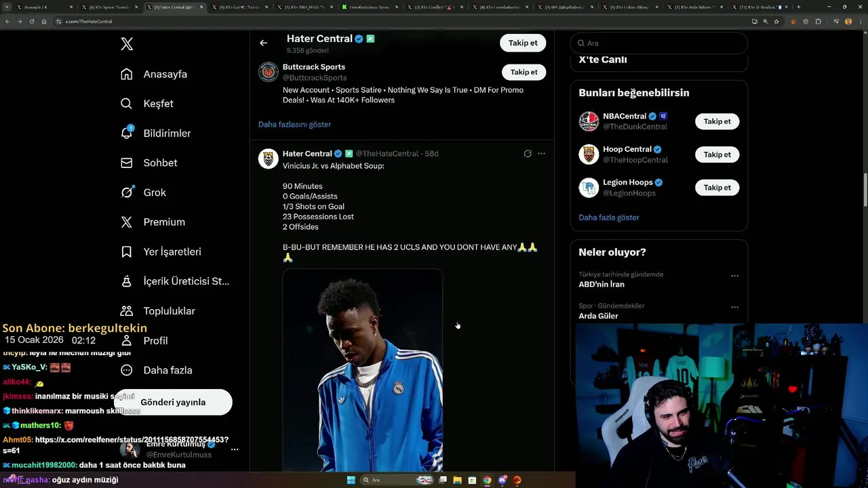Image resolution: width=868 pixels, height=488 pixels.
Task: Open the Vinicius Jr. post image
Action: [363, 370]
